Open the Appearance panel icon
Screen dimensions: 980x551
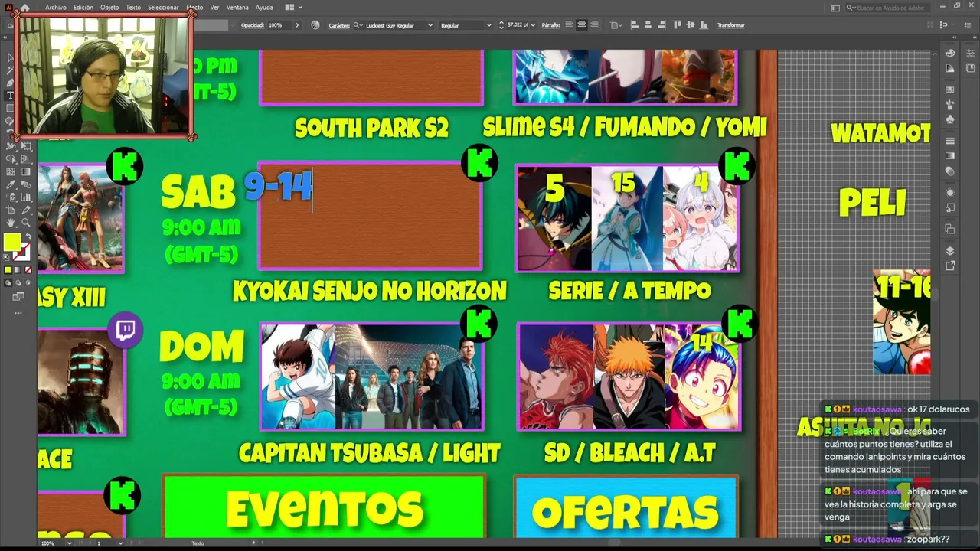click(x=950, y=192)
